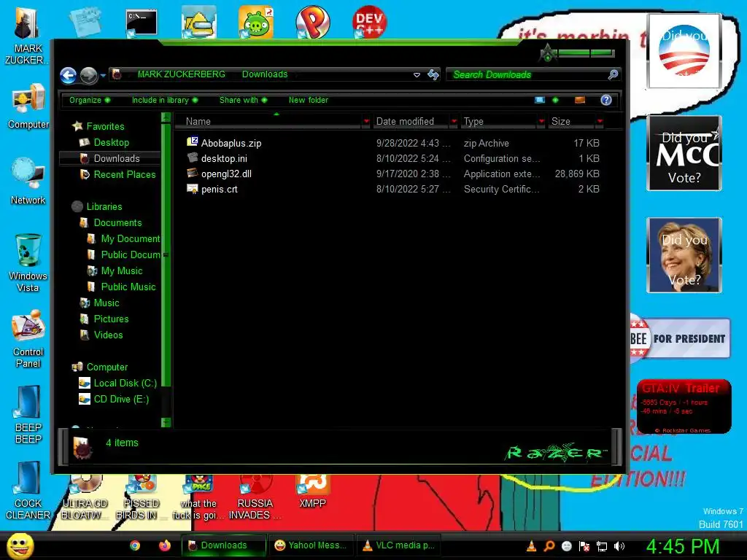
Task: Switch to the VLC media player taskbar window
Action: coord(399,545)
